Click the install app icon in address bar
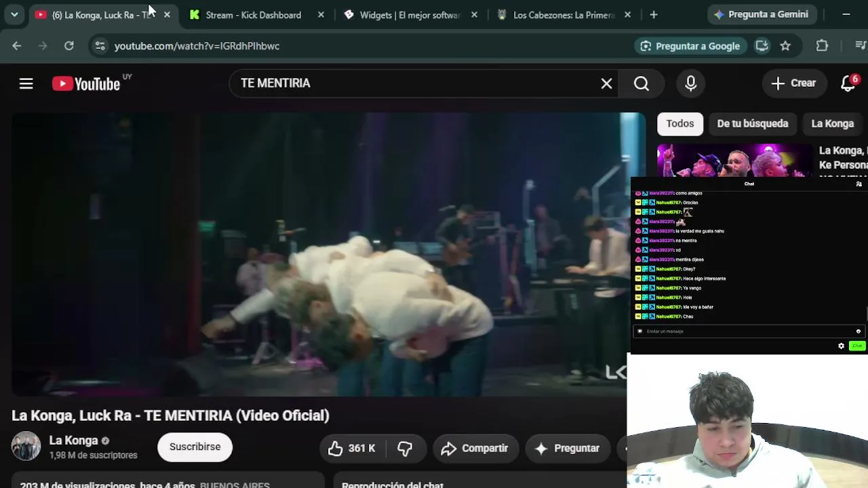This screenshot has width=868, height=488. tap(762, 46)
